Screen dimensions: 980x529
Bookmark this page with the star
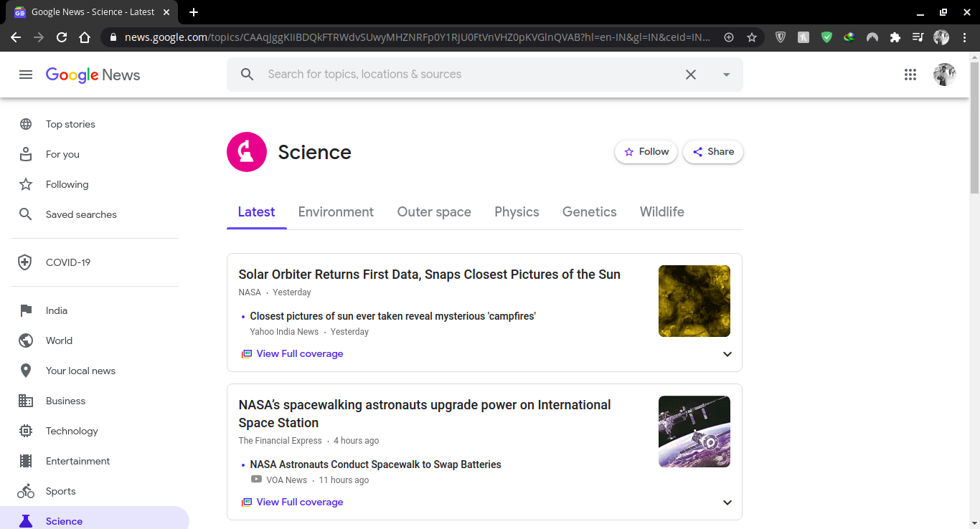coord(752,37)
